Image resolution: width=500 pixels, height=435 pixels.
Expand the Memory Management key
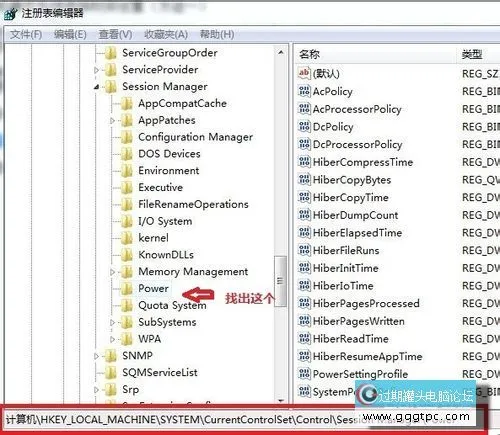(112, 272)
